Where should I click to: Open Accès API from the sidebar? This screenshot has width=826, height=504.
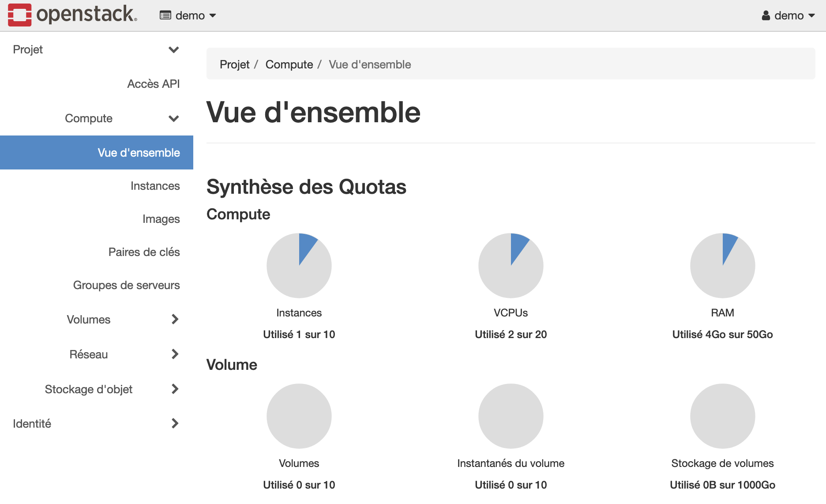[x=154, y=83]
